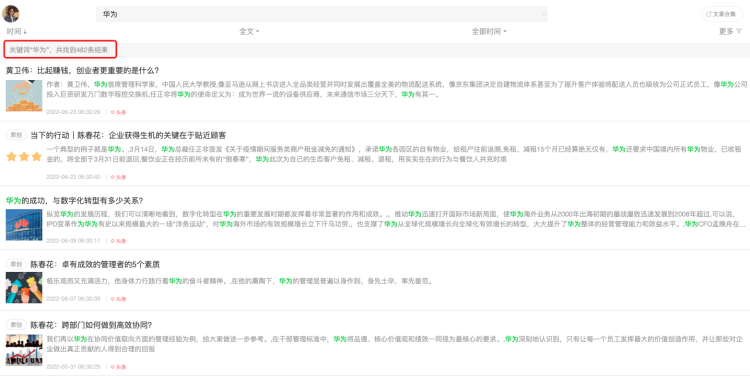Image resolution: width=750 pixels, height=377 pixels.
Task: Click the 华为 search input field
Action: pyautogui.click(x=321, y=14)
